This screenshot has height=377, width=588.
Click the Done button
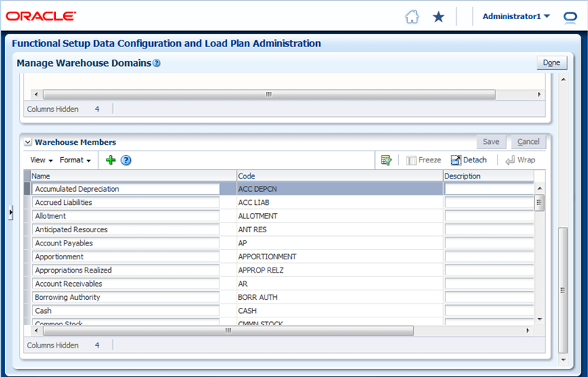coord(552,62)
